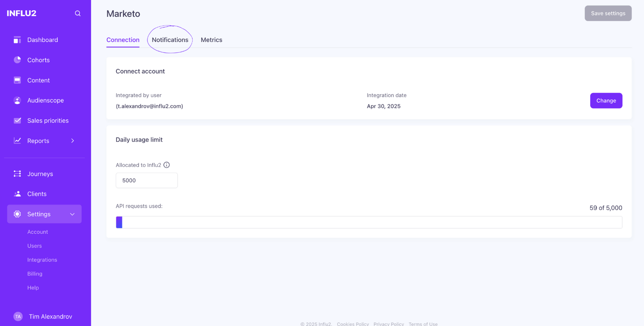The width and height of the screenshot is (644, 326).
Task: Click the Audienscope icon
Action: 17,100
